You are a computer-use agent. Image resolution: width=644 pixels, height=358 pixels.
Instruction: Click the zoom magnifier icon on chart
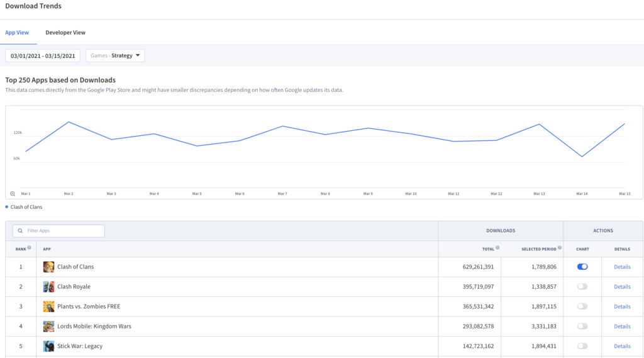coord(13,194)
